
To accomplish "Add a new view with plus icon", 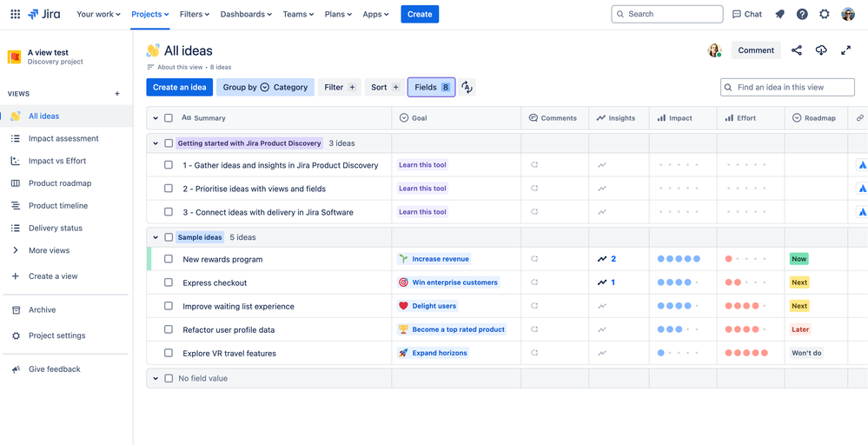I will (117, 94).
